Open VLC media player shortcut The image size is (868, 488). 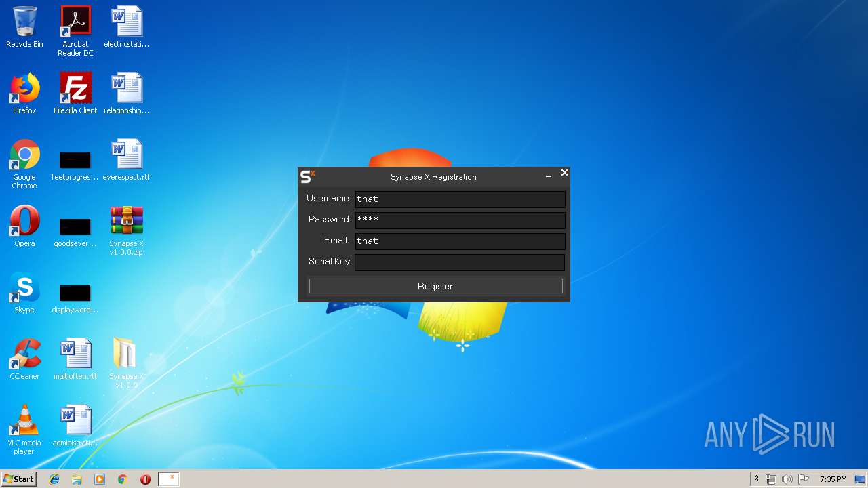click(x=24, y=430)
